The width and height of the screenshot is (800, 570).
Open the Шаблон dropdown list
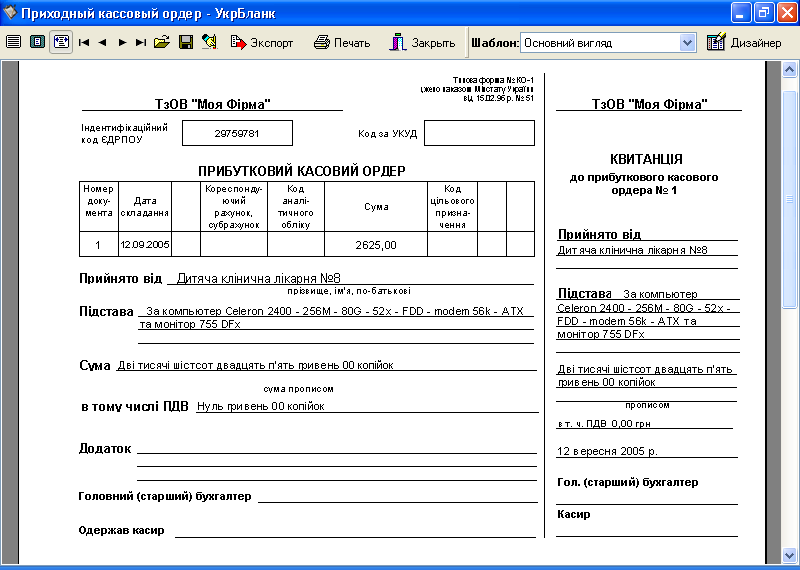687,43
